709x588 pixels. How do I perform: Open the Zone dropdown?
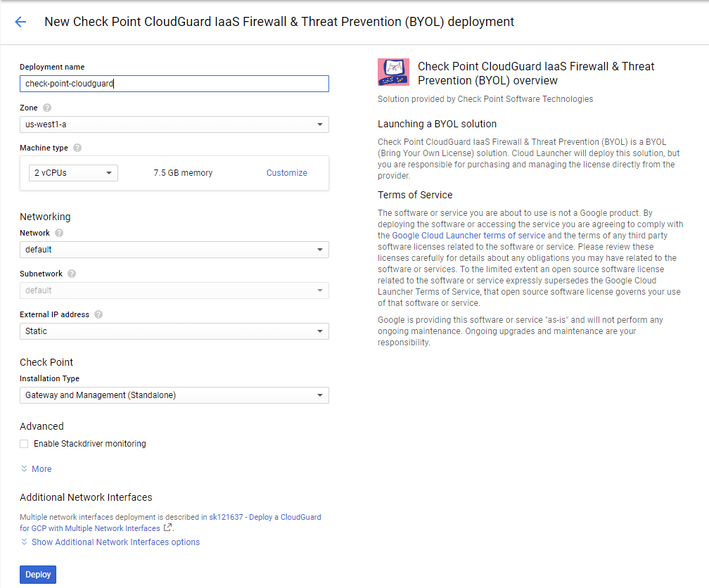[174, 124]
